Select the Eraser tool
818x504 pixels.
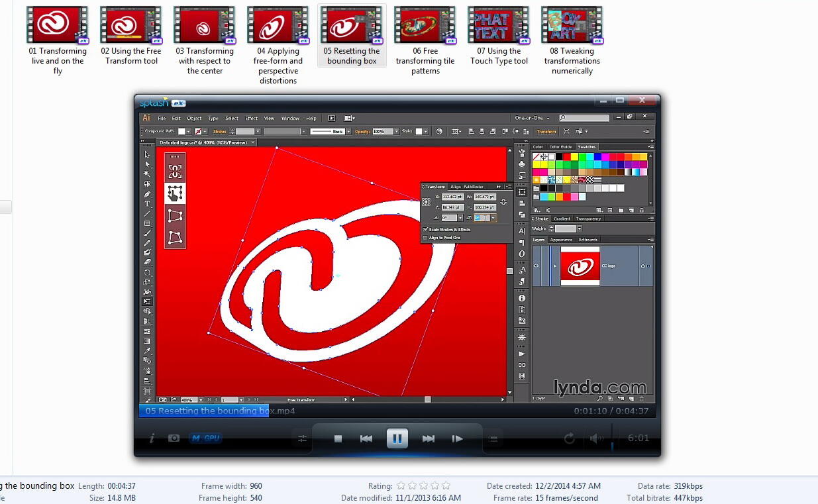click(147, 262)
